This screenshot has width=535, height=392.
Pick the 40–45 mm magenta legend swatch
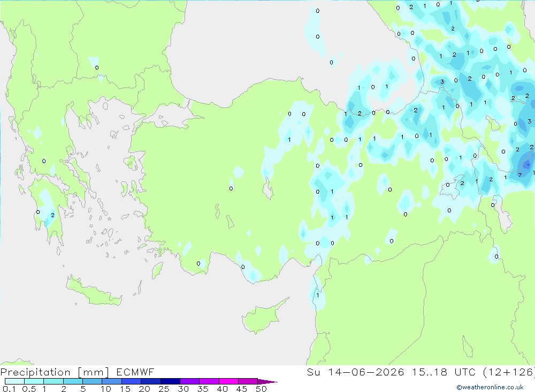point(228,381)
